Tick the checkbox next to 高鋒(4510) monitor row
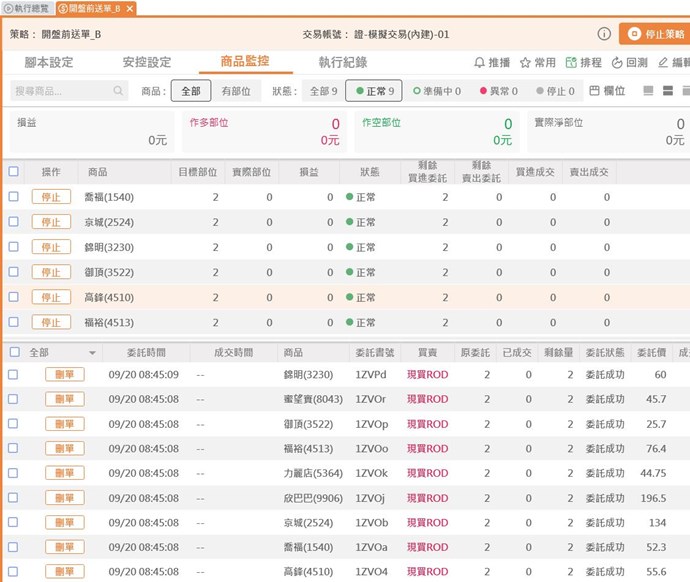Screen dimensions: 690x582 point(13,297)
